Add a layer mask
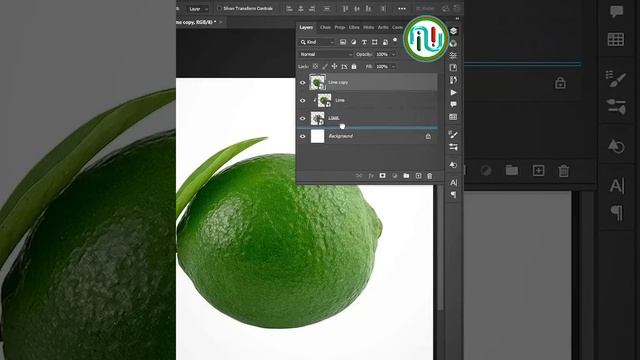640x360 pixels. (x=382, y=176)
